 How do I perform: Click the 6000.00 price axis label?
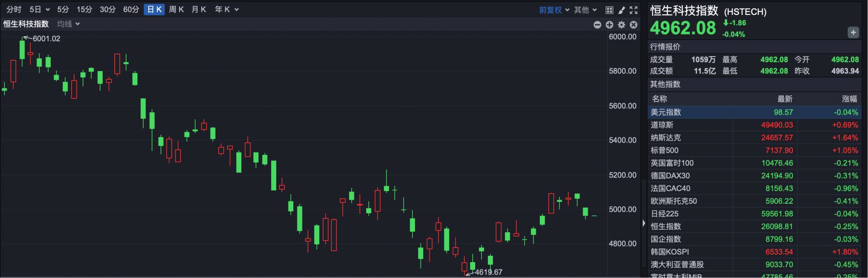623,37
